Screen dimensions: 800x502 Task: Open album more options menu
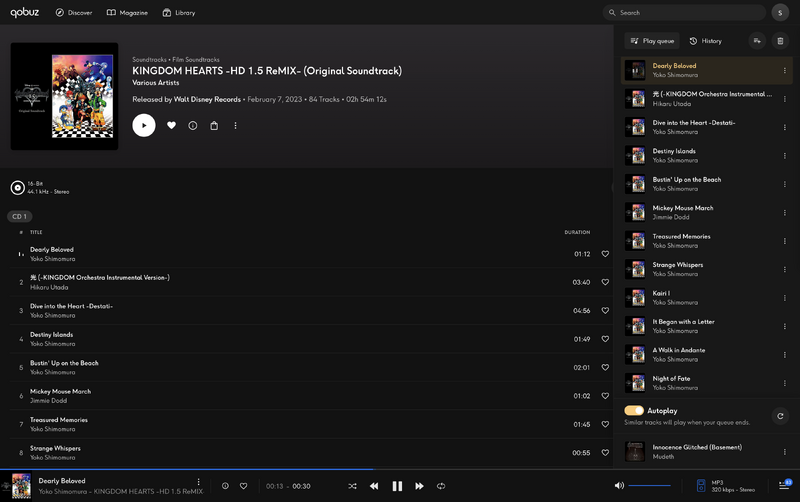235,126
